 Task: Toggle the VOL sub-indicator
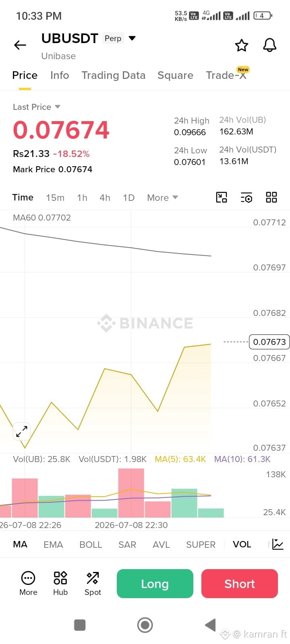tap(242, 544)
